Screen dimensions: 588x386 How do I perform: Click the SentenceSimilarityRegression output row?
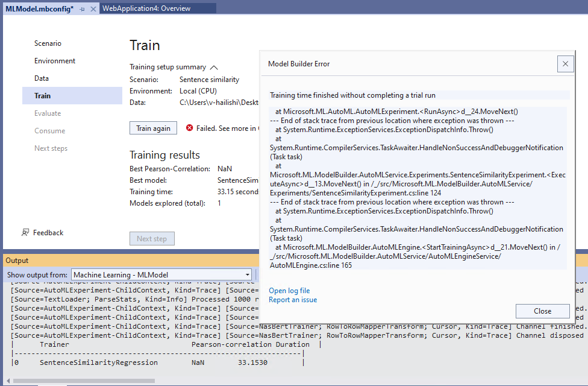click(x=157, y=362)
